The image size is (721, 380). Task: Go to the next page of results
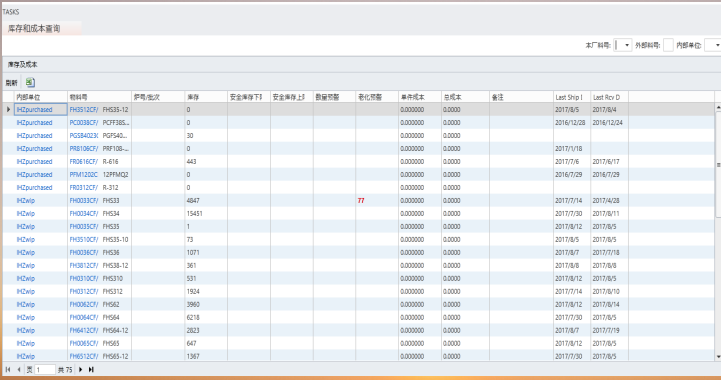coord(80,369)
